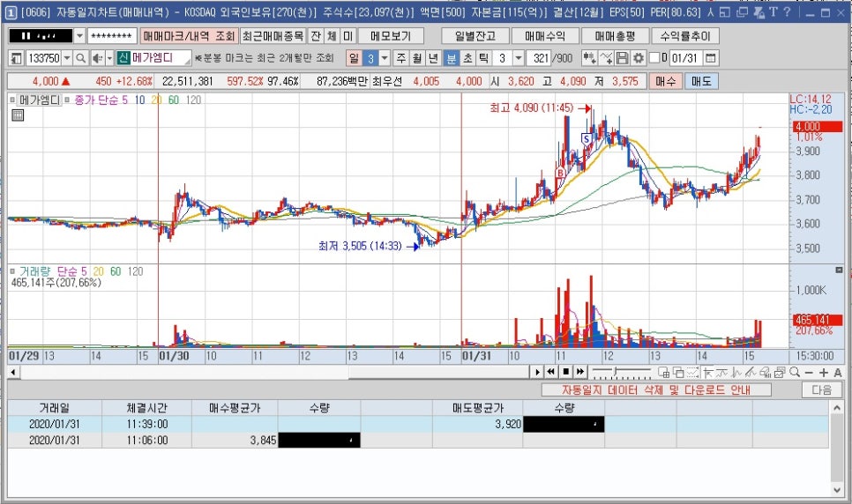
Task: Select the 월 (monthly) period toggle
Action: tap(417, 58)
